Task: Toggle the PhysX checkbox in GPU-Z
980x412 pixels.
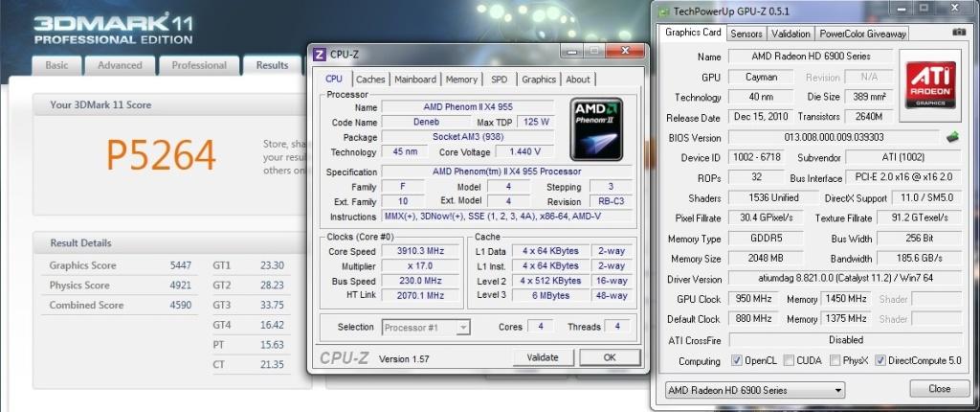Action: tap(835, 360)
